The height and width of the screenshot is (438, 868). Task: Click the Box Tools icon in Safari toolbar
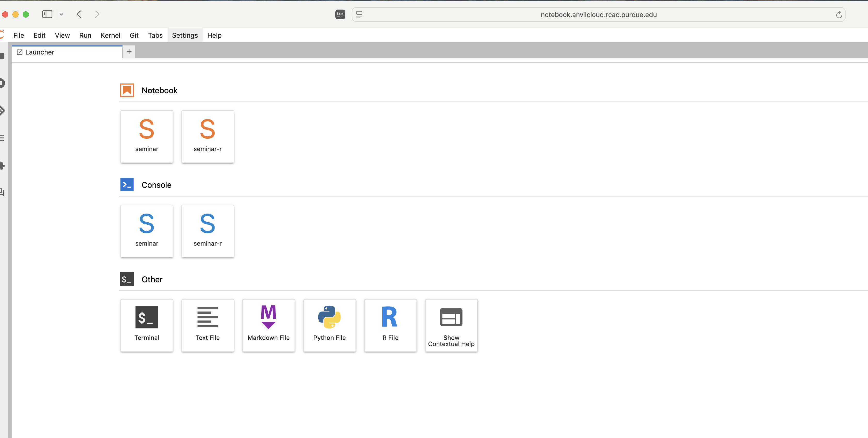340,14
